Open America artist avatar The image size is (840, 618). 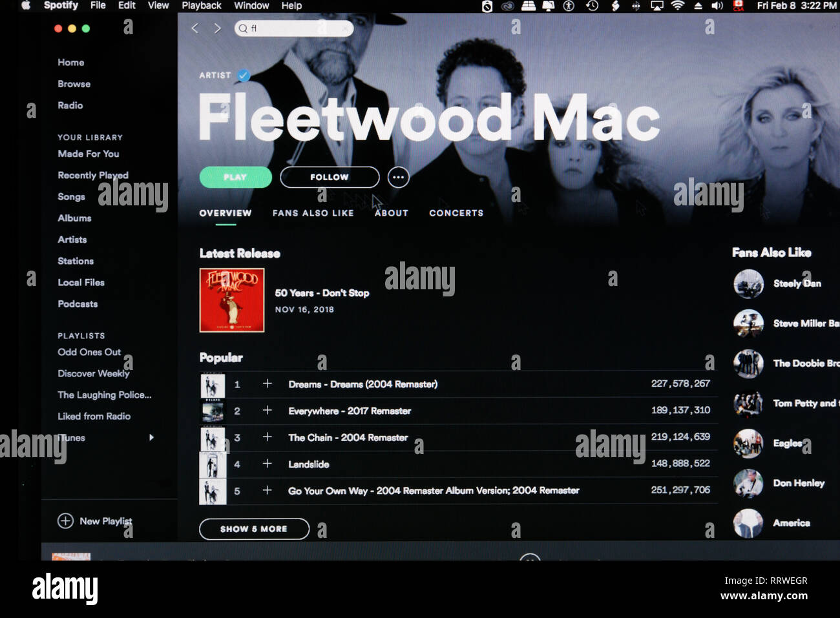click(x=749, y=524)
